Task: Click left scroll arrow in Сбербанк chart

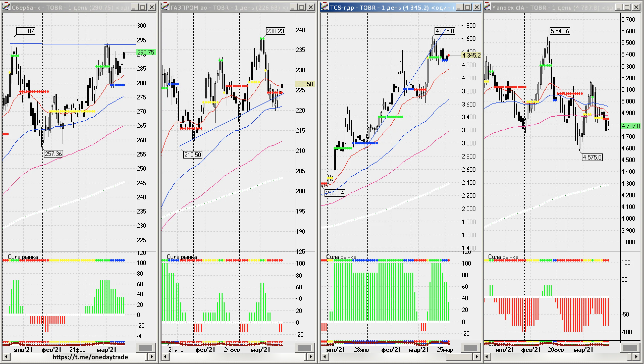Action: coord(6,357)
